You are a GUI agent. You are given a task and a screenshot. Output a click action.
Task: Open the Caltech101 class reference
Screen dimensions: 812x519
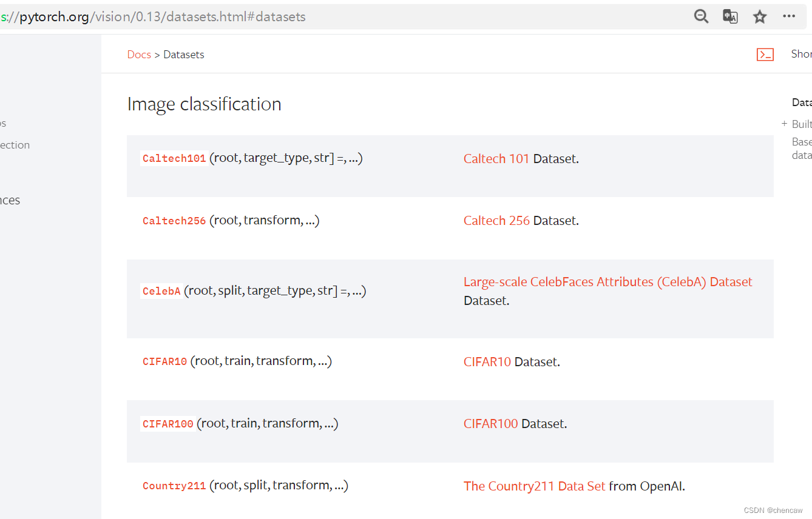pyautogui.click(x=174, y=159)
